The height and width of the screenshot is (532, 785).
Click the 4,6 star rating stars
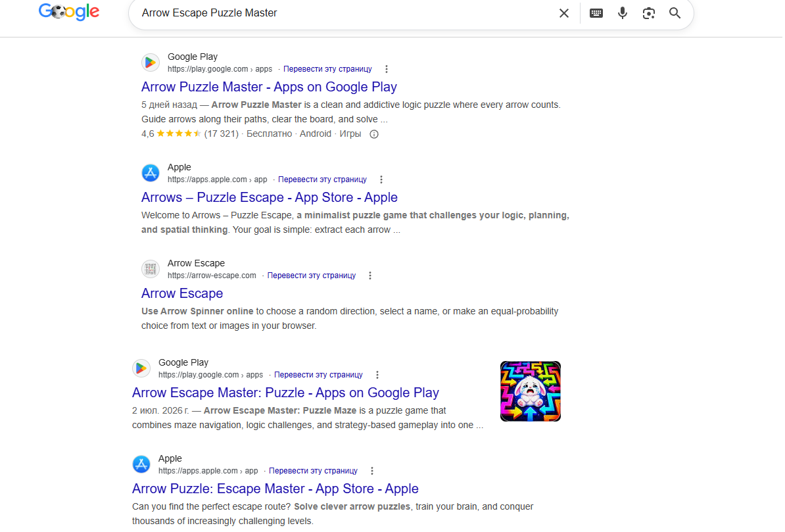pos(179,134)
